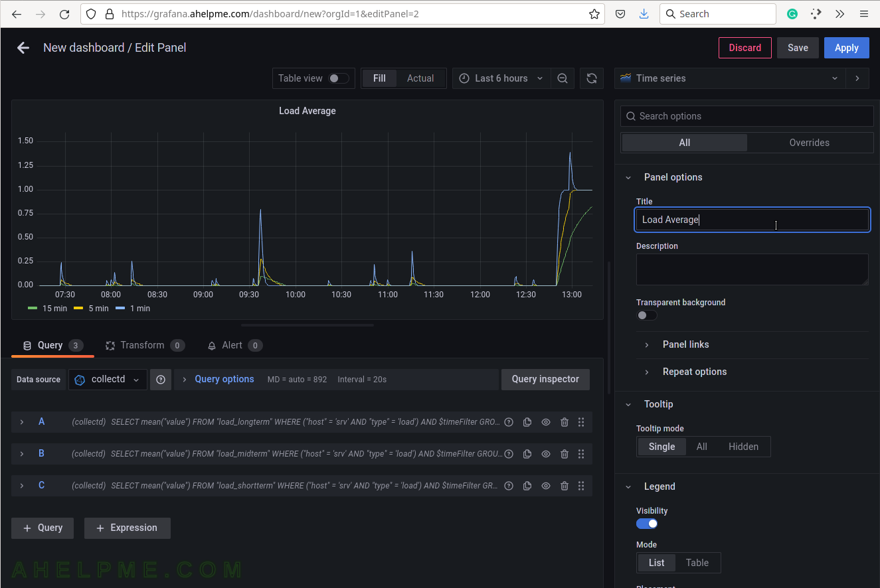Add a new Expression

[127, 528]
